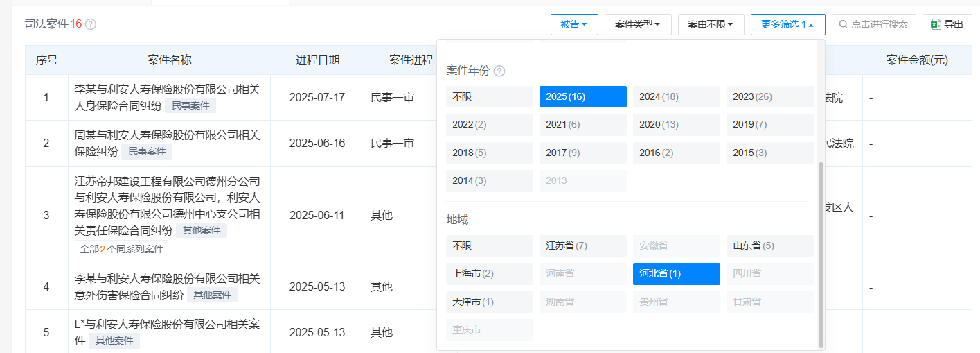Filter by year 2024 (18)

[677, 96]
